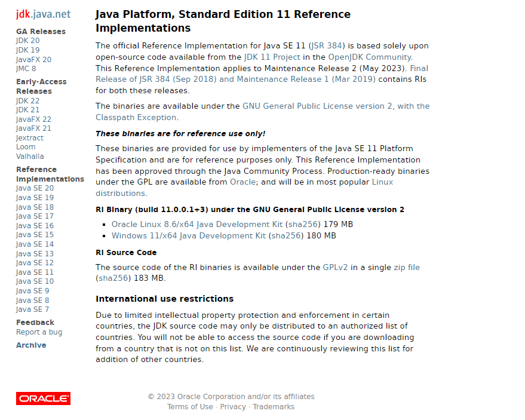Visit the JavaFX 21 early-access page

[x=33, y=128]
